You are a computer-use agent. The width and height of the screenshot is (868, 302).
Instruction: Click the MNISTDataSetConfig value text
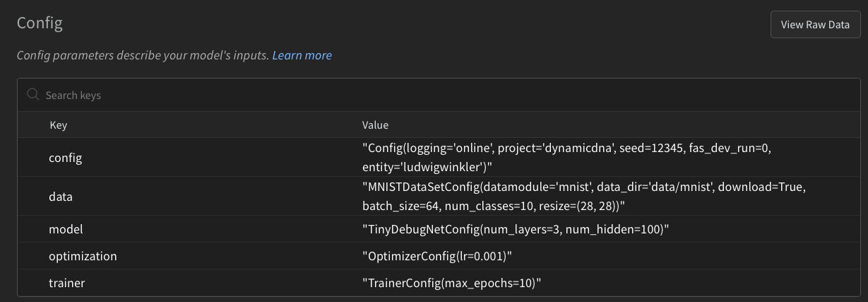583,197
